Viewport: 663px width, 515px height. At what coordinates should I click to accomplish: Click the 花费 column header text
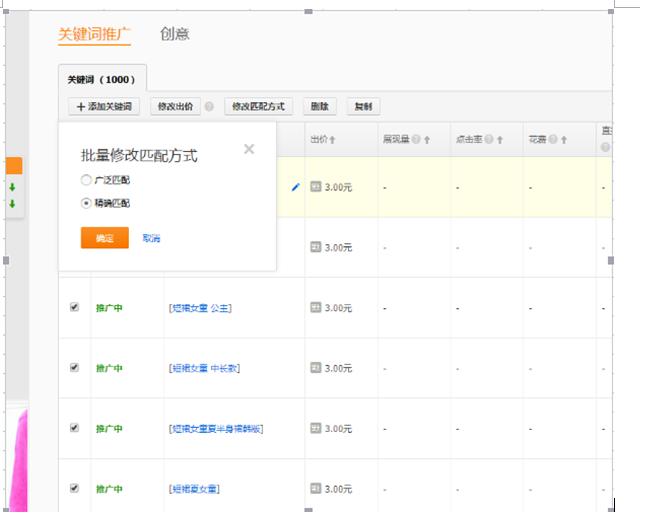coord(538,140)
